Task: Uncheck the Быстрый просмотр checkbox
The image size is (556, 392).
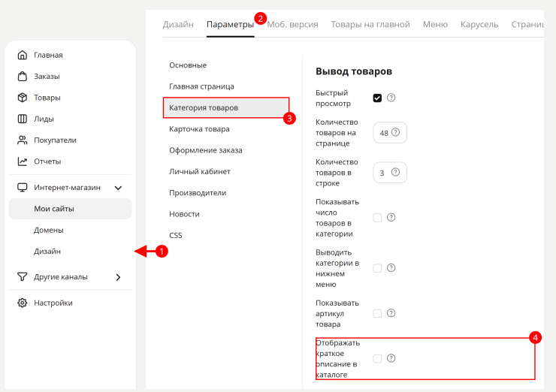Action: coord(377,98)
